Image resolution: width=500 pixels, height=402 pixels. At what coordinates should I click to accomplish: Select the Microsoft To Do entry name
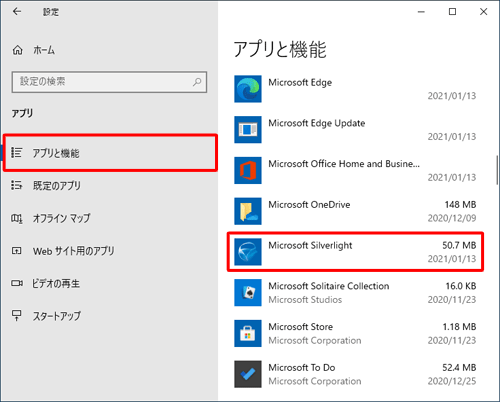302,367
